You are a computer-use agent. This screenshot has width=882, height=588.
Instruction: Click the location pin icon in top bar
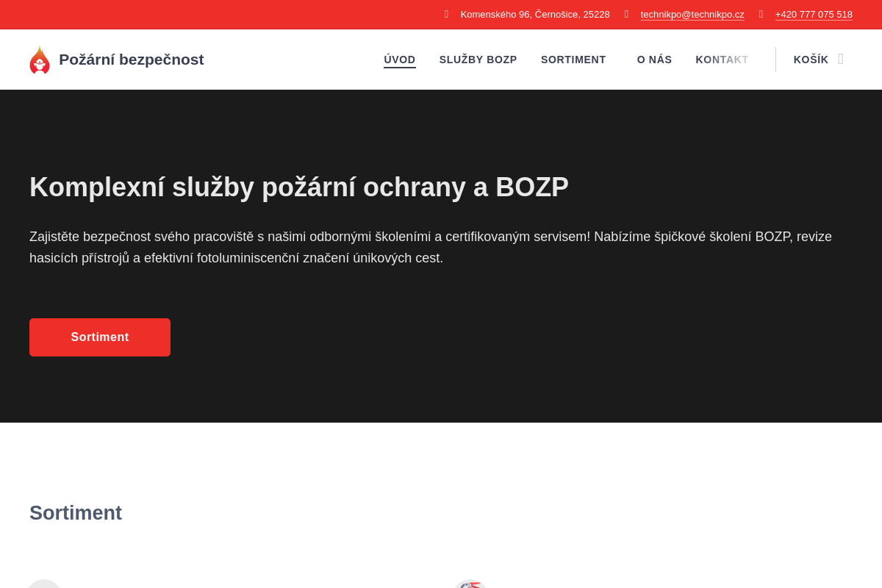click(x=447, y=14)
